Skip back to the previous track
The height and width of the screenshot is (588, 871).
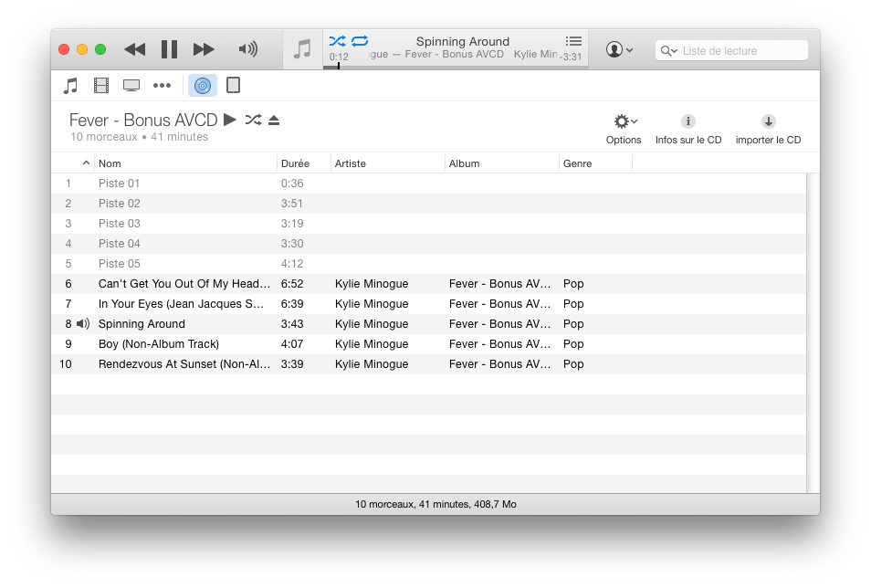[134, 49]
